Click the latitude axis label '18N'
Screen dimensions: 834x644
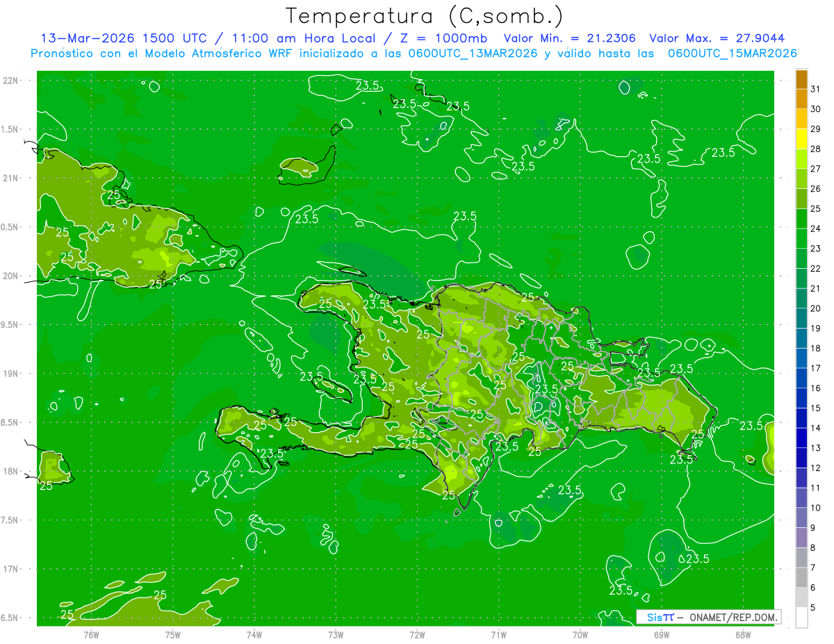11,472
